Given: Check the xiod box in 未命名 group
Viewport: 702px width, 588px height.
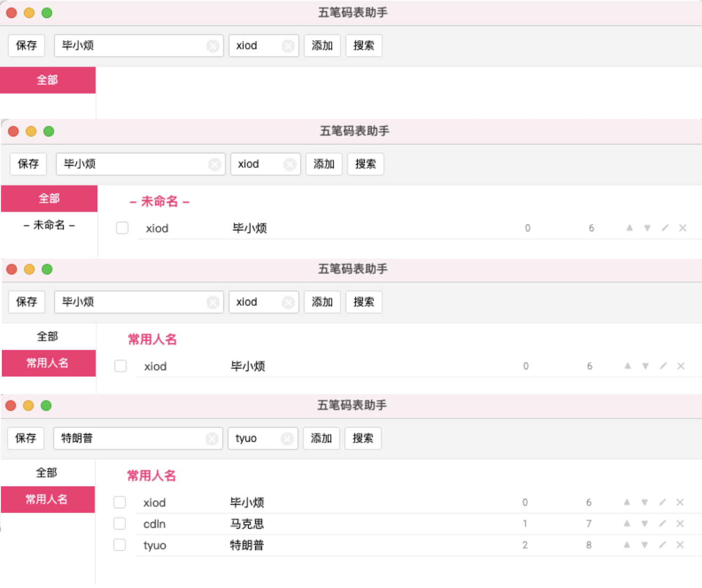Looking at the screenshot, I should (122, 228).
